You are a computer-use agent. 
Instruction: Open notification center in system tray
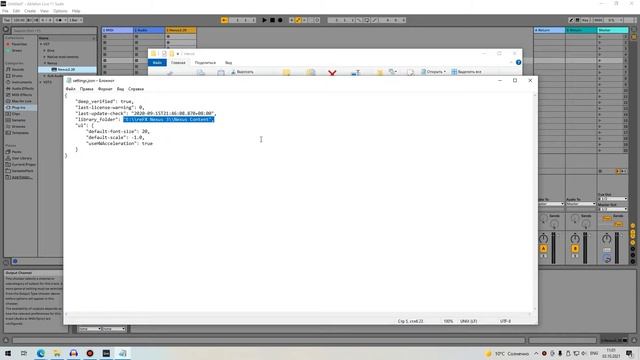629,353
